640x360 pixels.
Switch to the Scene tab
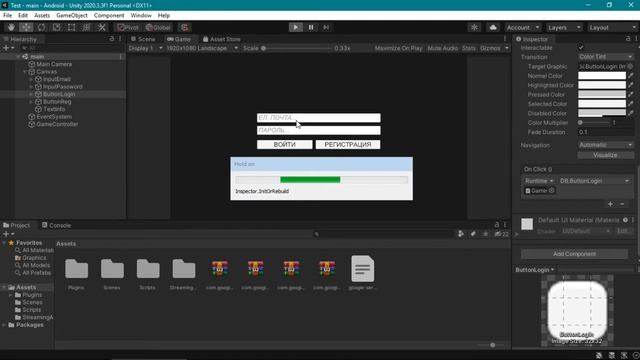coord(143,39)
